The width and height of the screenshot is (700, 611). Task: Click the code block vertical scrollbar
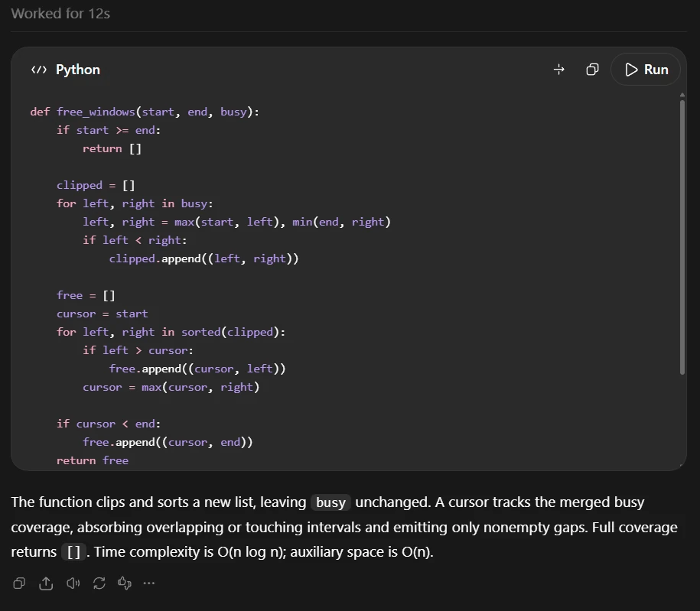point(682,236)
